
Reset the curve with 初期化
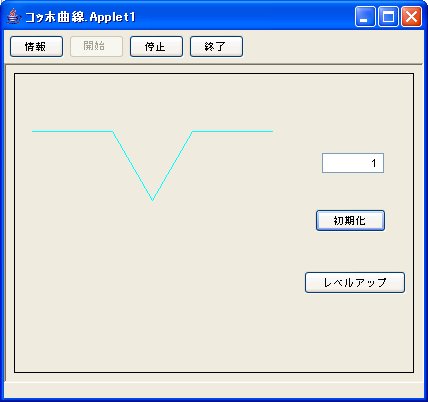[x=350, y=220]
